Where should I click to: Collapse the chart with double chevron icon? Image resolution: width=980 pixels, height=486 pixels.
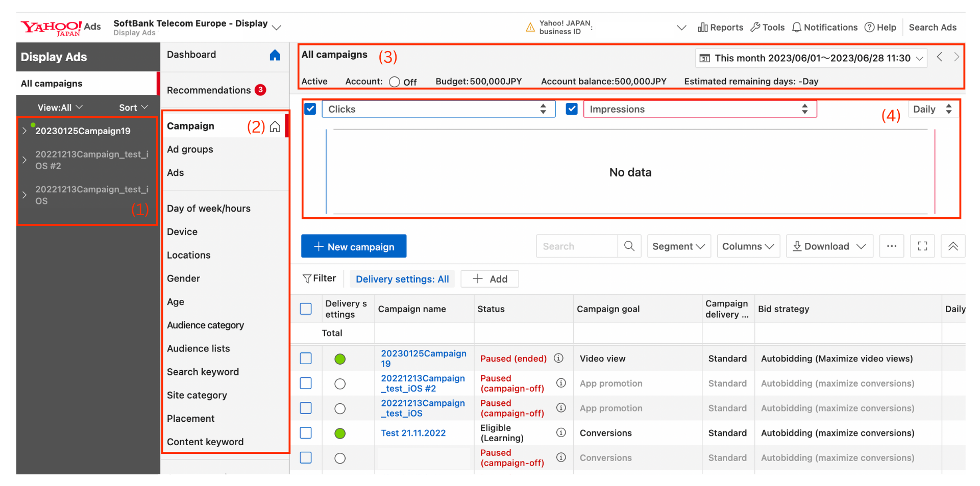point(953,246)
